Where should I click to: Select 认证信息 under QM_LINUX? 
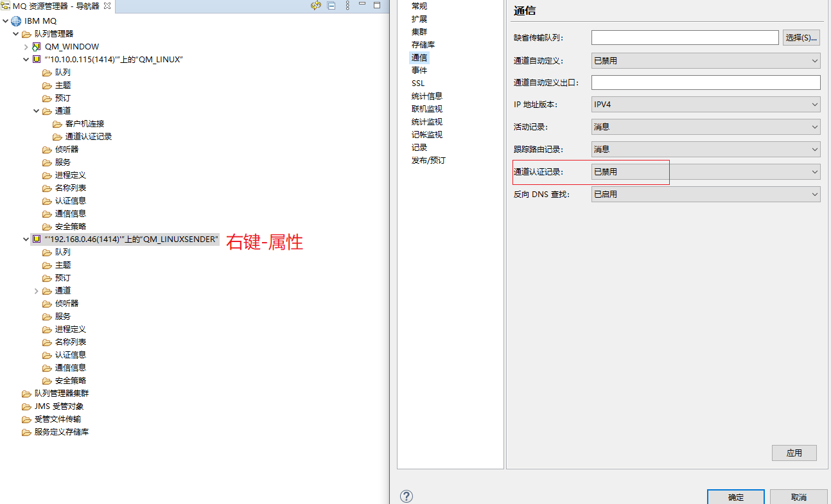[x=71, y=200]
